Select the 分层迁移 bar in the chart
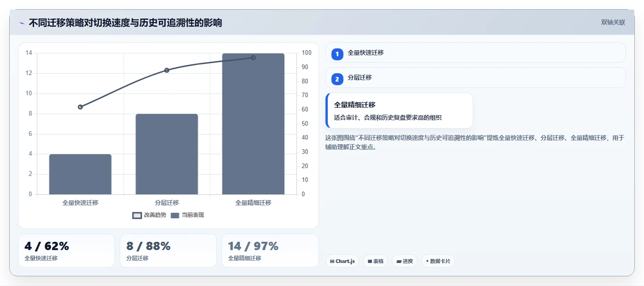 point(167,154)
